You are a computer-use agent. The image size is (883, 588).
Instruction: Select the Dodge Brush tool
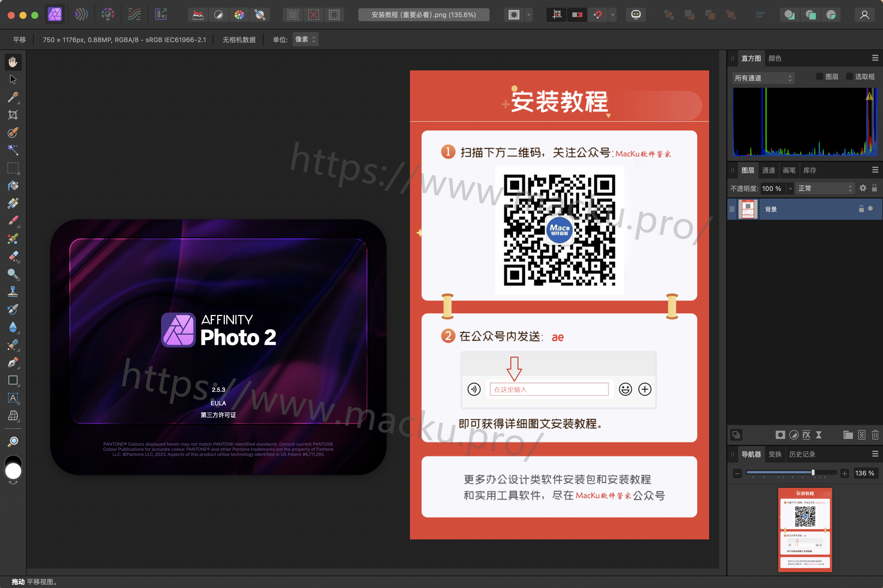click(x=13, y=274)
